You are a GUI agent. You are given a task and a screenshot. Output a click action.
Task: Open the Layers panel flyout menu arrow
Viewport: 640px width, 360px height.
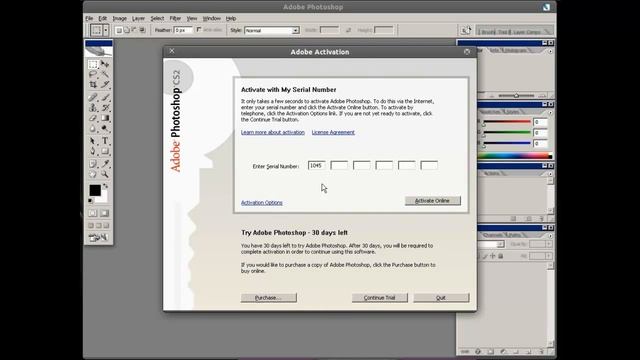click(x=550, y=236)
